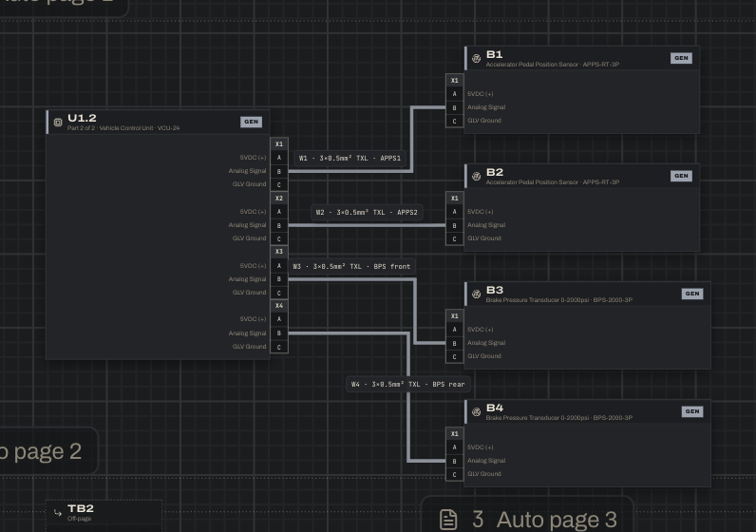756x532 pixels.
Task: Click pin B on B1 connector
Action: 455,107
